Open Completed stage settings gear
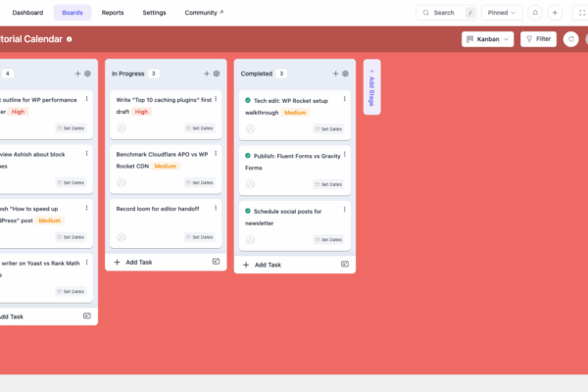 click(x=345, y=73)
